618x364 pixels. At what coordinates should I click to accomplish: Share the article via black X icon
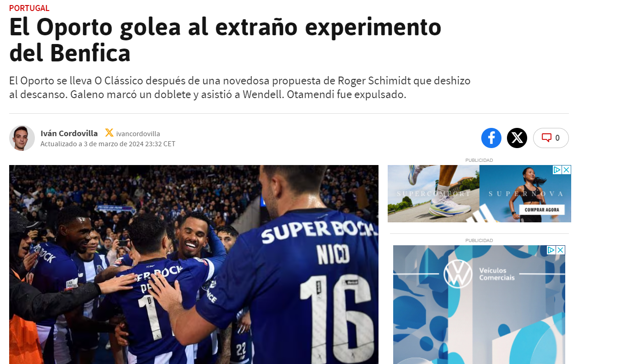pos(517,138)
